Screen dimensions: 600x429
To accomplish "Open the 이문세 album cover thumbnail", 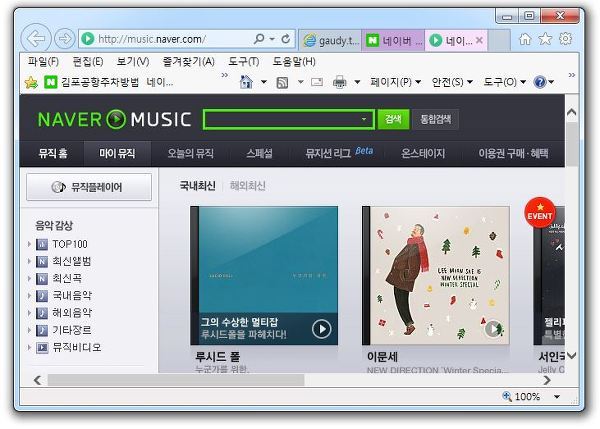I will (x=435, y=276).
